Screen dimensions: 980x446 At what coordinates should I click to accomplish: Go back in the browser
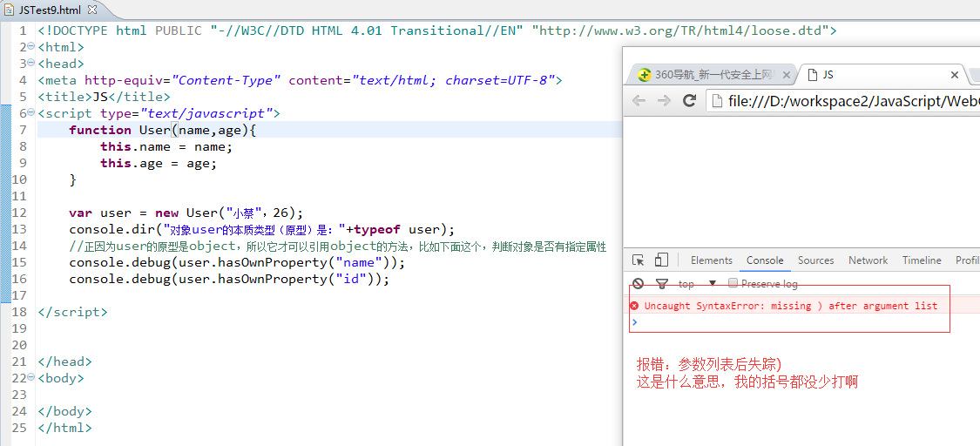click(x=639, y=100)
